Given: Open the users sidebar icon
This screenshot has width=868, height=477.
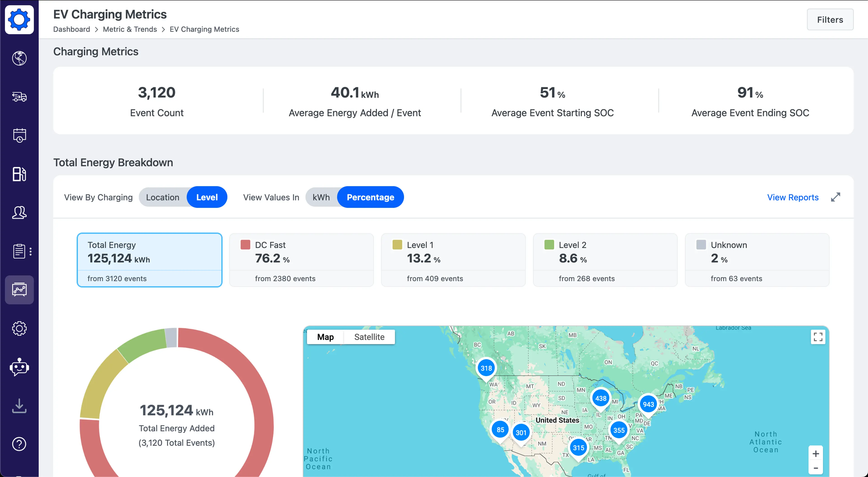Looking at the screenshot, I should [19, 213].
